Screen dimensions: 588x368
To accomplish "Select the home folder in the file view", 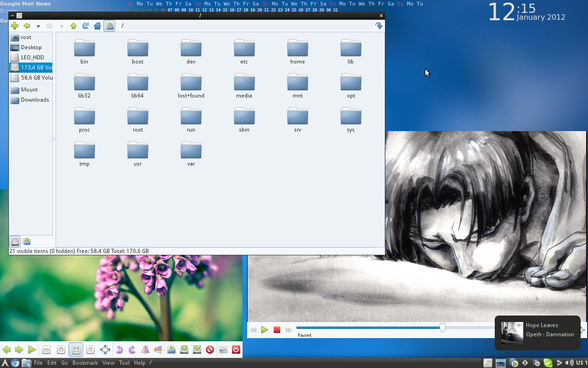I will point(298,52).
